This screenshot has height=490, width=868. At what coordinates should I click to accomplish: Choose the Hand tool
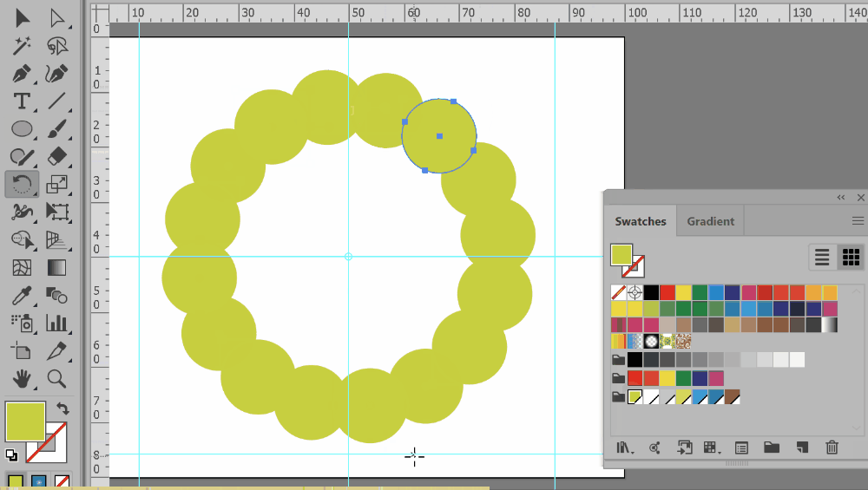pos(22,379)
